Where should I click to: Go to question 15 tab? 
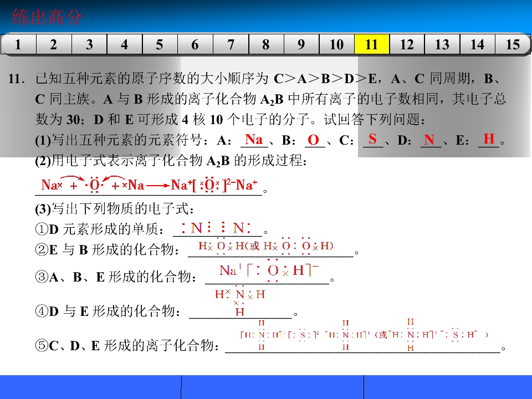(513, 44)
